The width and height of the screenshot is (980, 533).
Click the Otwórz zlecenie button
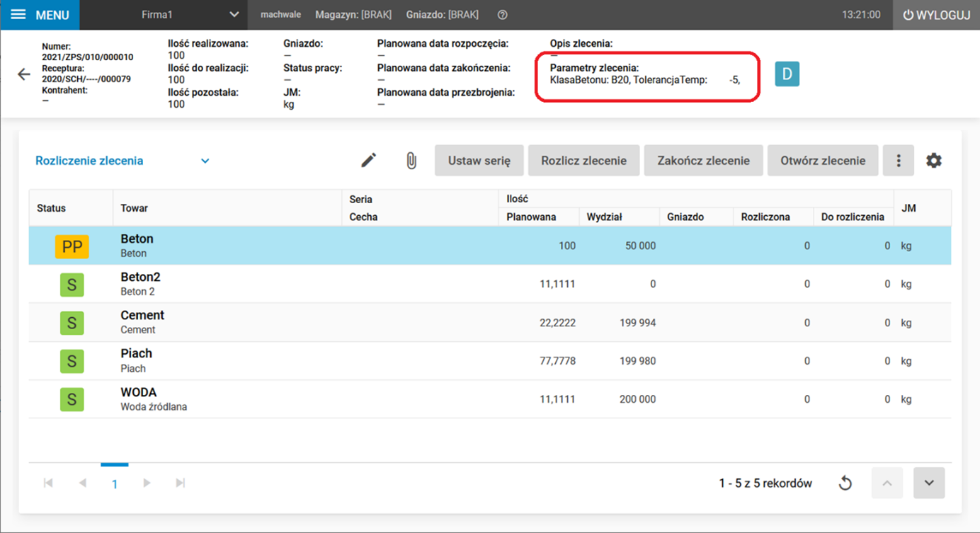point(823,161)
